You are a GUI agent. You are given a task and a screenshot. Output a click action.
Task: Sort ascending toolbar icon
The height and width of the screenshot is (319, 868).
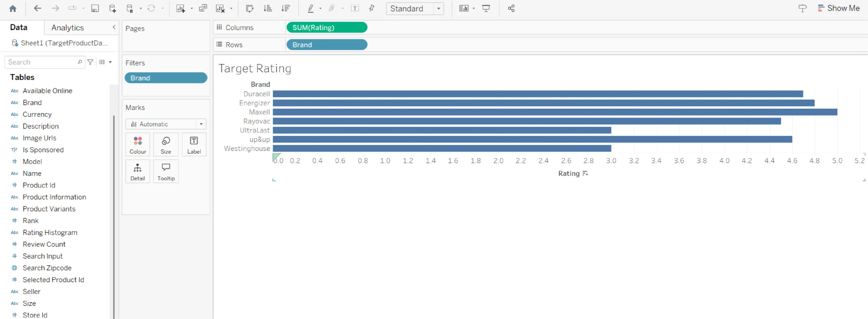[x=268, y=8]
